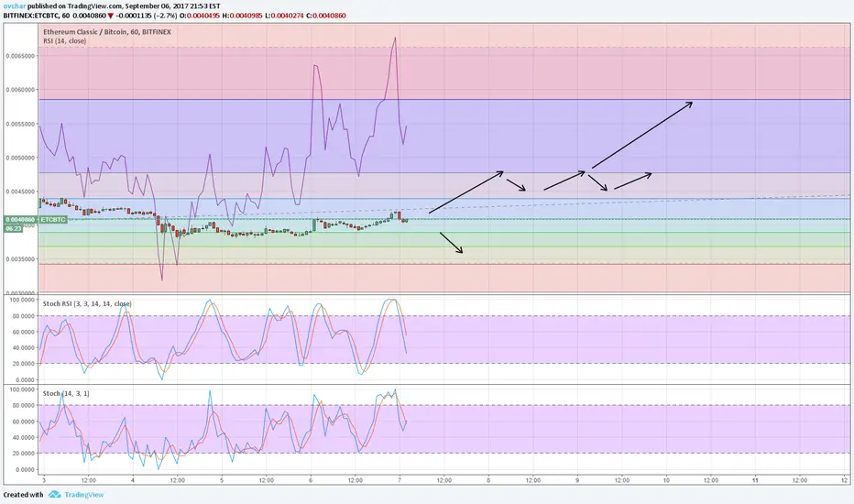Click the 0.0045000 price axis label
The height and width of the screenshot is (504, 854).
pos(20,192)
